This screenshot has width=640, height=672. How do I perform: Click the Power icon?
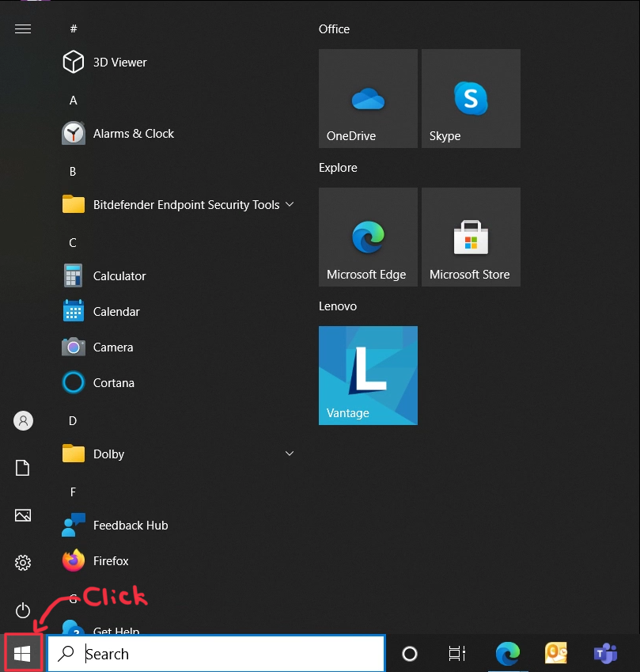(23, 610)
